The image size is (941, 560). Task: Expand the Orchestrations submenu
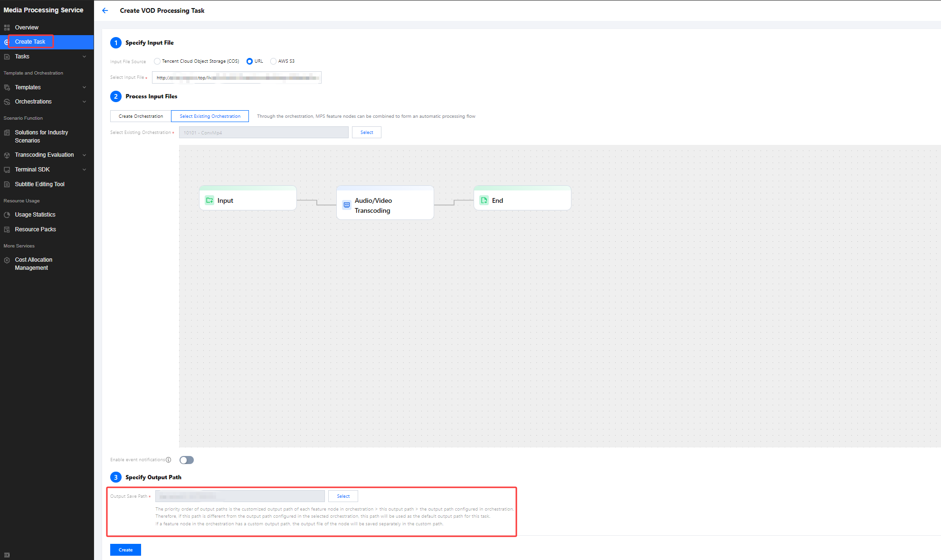tap(85, 102)
